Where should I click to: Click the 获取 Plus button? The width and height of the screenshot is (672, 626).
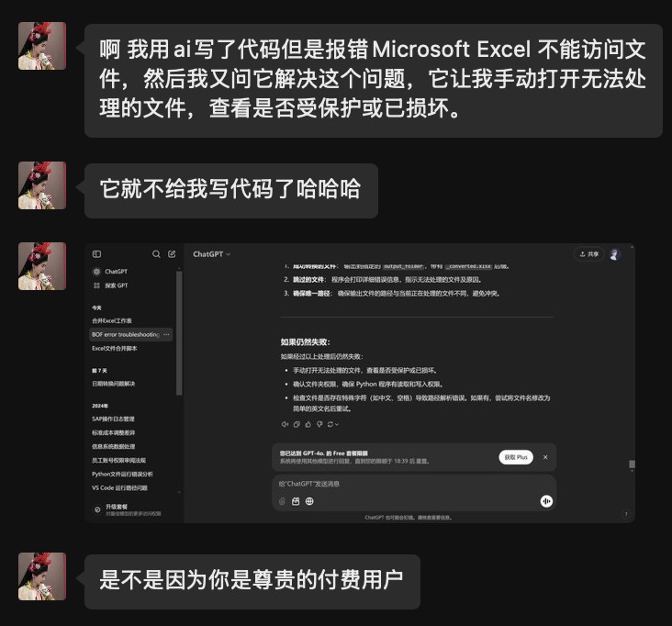click(516, 457)
